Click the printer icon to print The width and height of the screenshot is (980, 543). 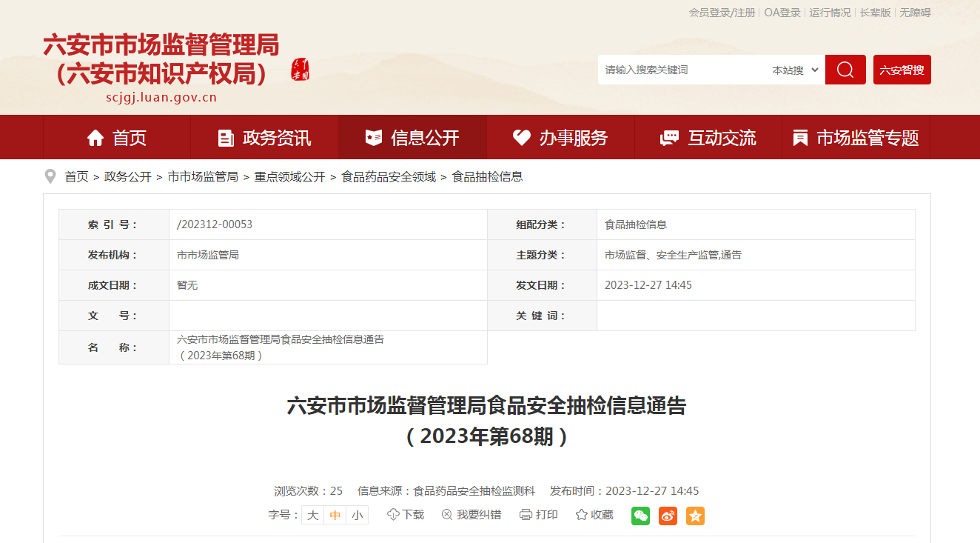coord(526,515)
